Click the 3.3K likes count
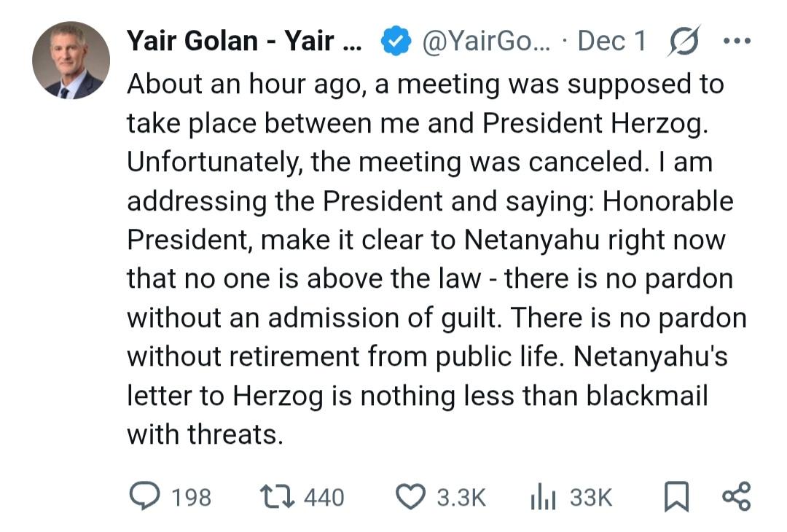Image resolution: width=787 pixels, height=532 pixels. point(461,498)
